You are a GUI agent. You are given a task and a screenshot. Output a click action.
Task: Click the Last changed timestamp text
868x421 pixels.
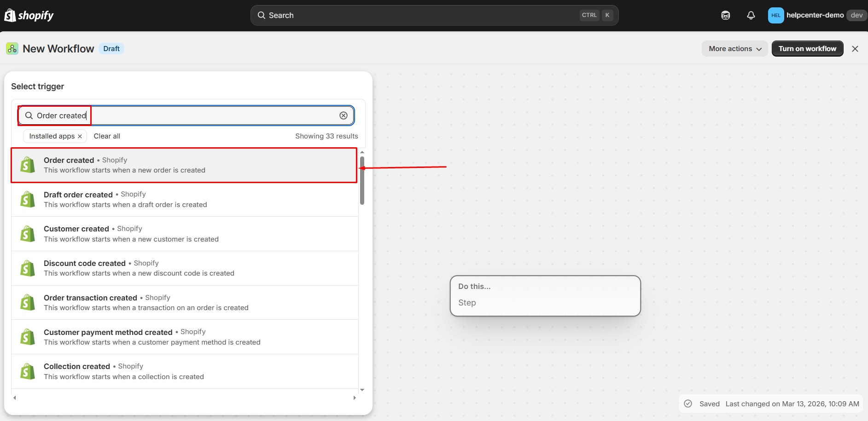tap(792, 404)
